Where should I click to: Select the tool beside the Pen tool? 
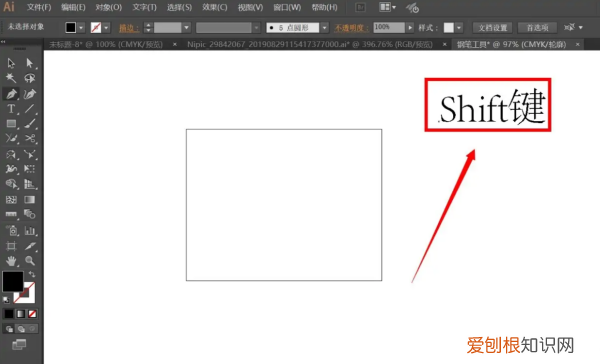29,94
